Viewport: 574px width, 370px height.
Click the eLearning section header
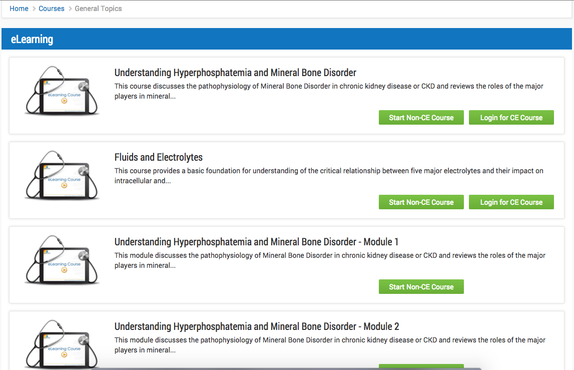pyautogui.click(x=287, y=39)
